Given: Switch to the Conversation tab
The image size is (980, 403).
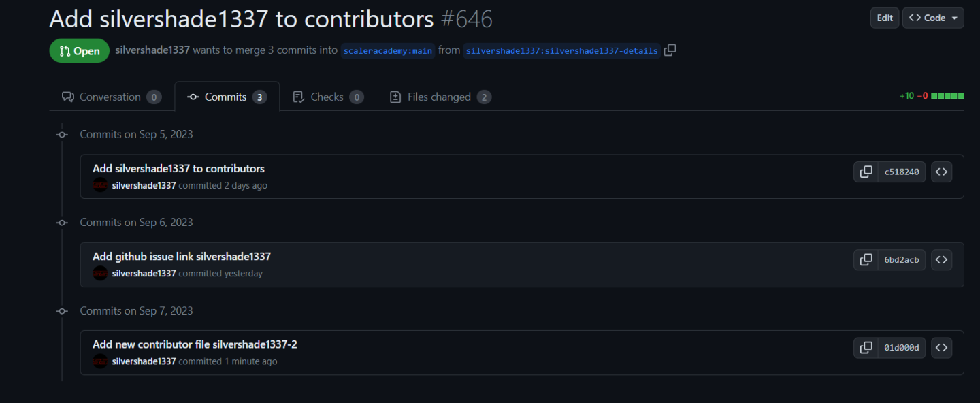Looking at the screenshot, I should click(x=111, y=97).
